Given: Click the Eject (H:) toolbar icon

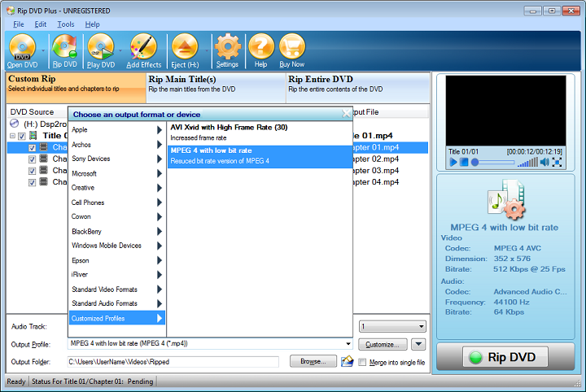Looking at the screenshot, I should point(185,50).
